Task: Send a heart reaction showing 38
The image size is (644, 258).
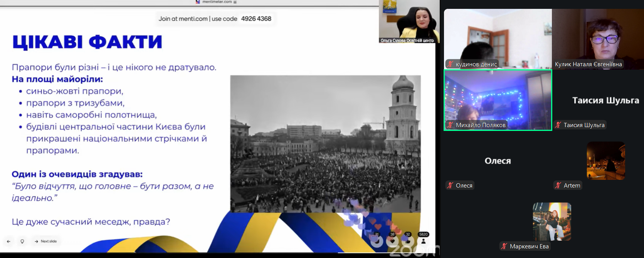Action: [x=392, y=241]
